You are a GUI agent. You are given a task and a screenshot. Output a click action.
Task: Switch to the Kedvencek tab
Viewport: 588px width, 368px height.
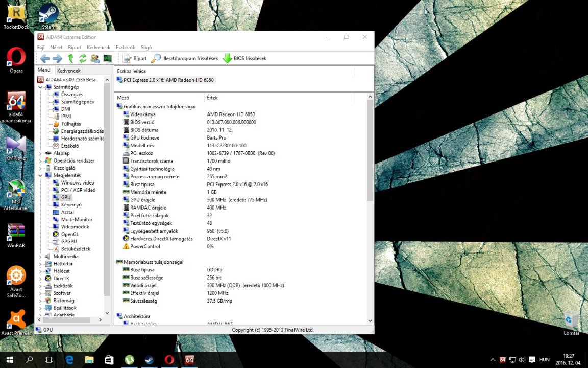tap(68, 71)
